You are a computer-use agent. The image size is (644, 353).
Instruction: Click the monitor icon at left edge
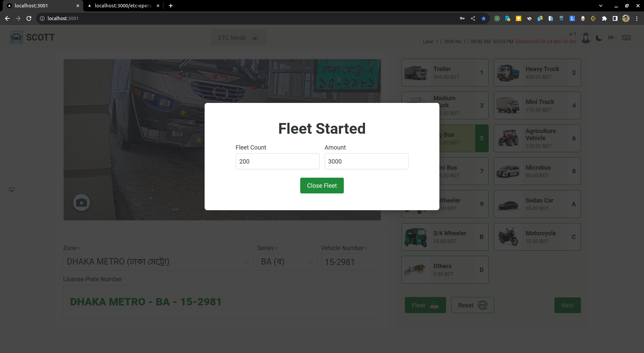(12, 189)
